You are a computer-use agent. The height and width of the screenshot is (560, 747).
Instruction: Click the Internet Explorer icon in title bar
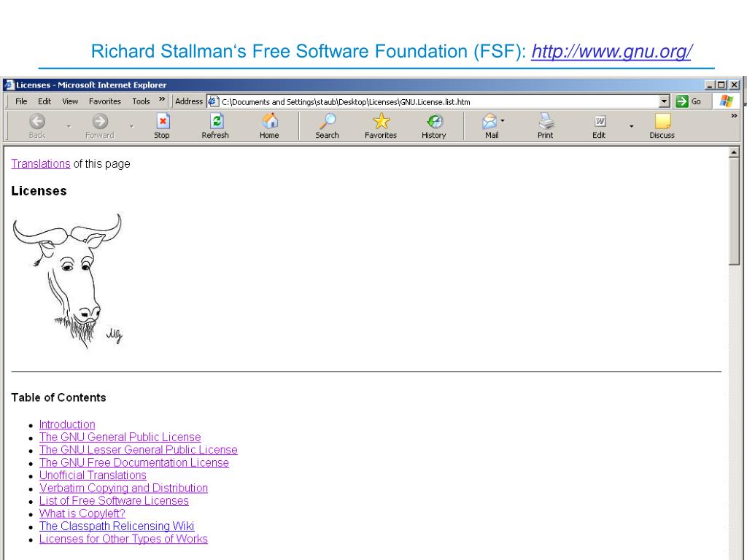[x=9, y=85]
